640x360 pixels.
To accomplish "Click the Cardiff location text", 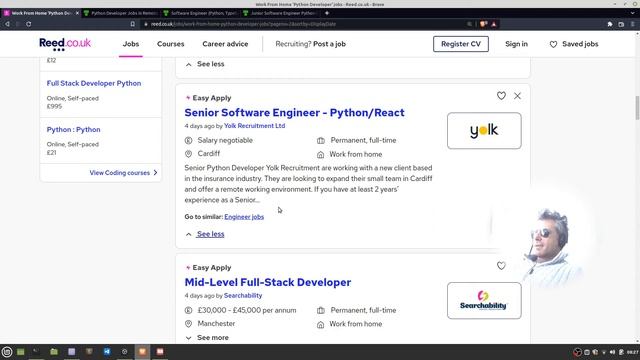I will pos(209,154).
